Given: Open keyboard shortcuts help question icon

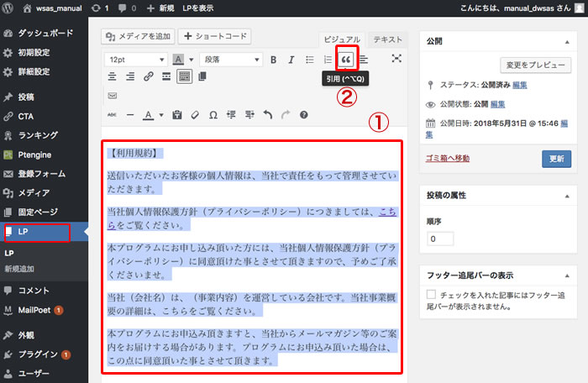Looking at the screenshot, I should coord(303,114).
